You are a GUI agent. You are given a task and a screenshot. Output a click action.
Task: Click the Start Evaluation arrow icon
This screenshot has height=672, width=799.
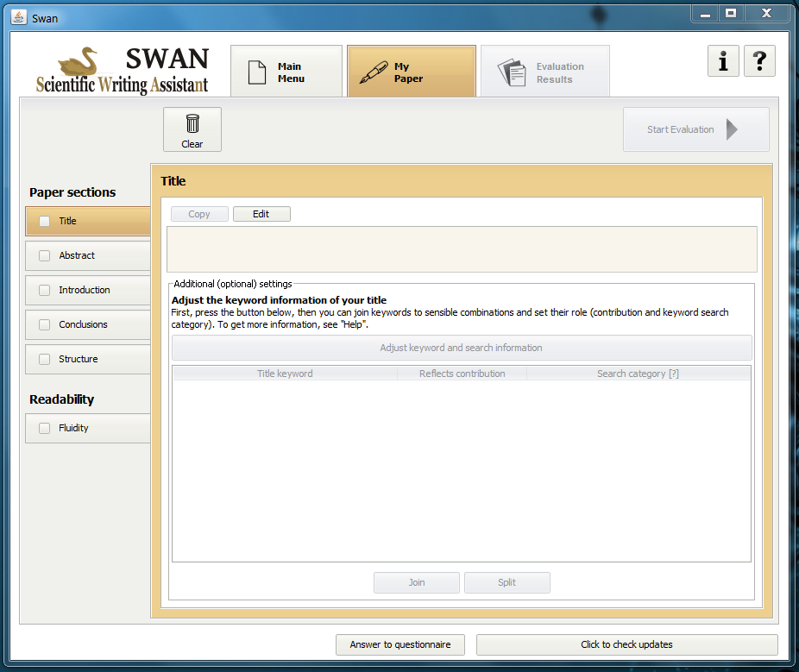[x=732, y=129]
